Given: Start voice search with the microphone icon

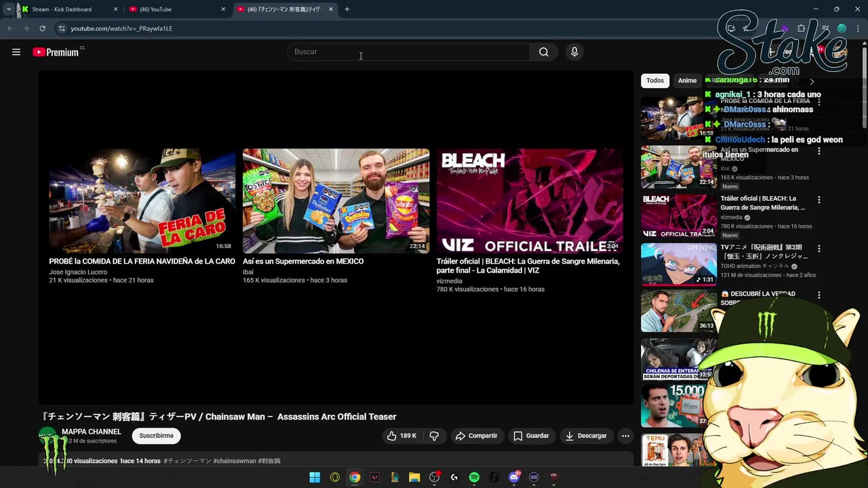Looking at the screenshot, I should point(574,52).
